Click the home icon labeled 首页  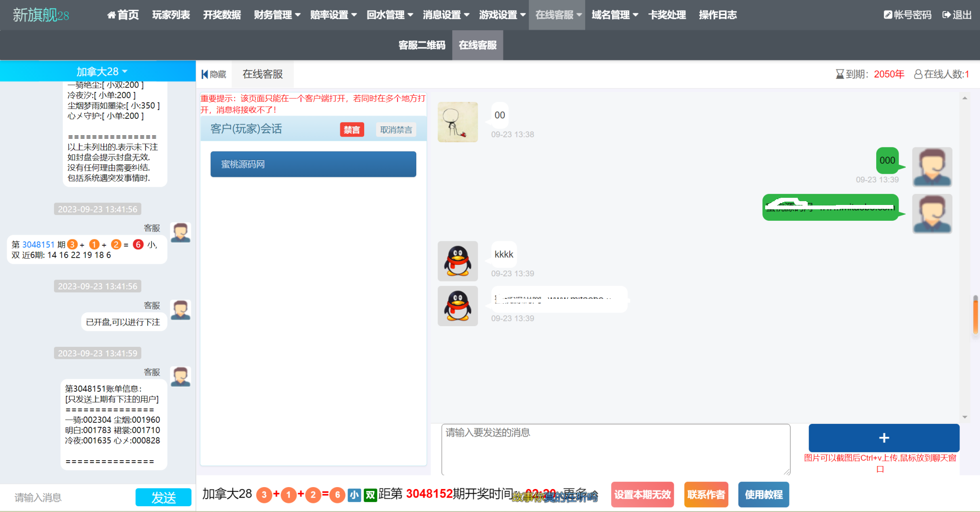(x=111, y=15)
